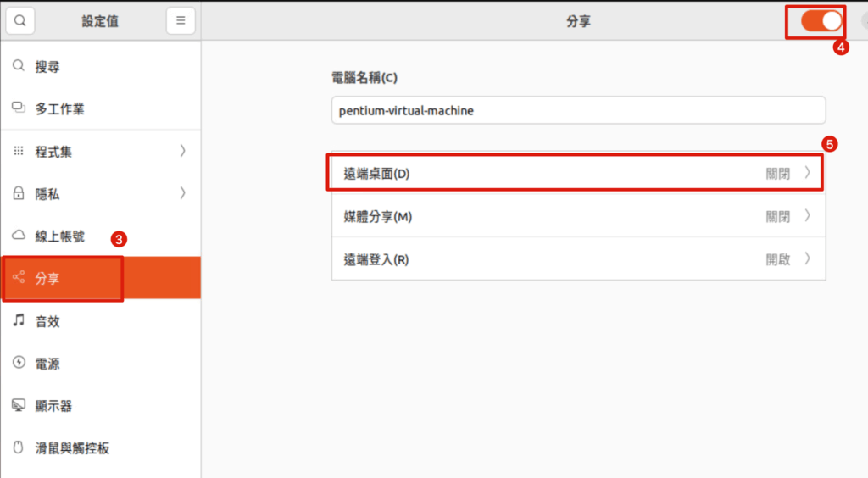Click the search magnifier button in header
Image resolution: width=868 pixels, height=478 pixels.
[x=20, y=21]
